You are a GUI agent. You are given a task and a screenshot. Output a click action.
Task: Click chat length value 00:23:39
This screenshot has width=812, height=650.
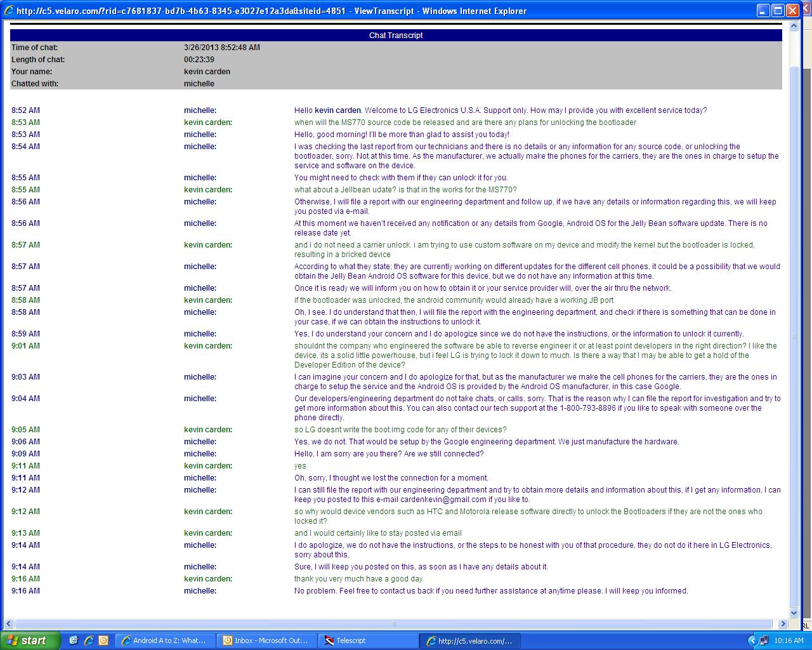[199, 60]
